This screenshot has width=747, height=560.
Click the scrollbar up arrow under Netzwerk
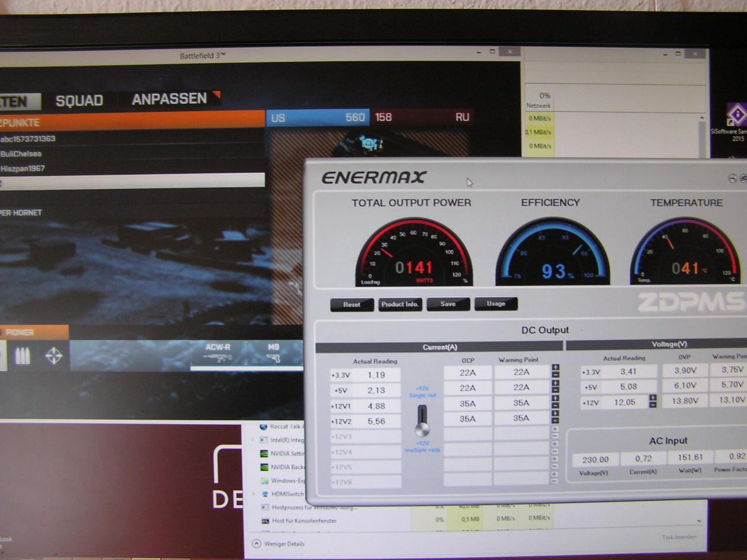[701, 118]
